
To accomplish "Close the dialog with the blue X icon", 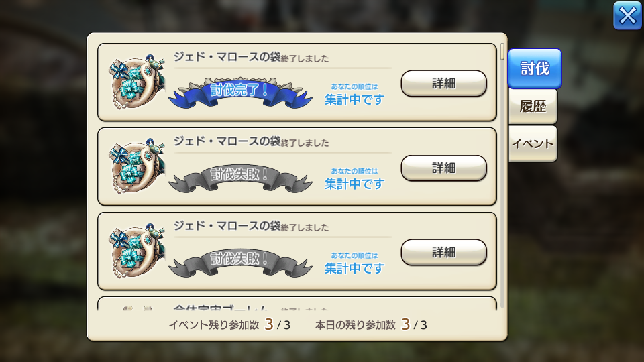I will (627, 16).
